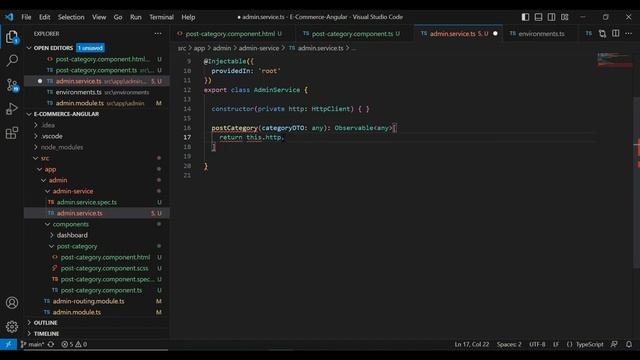Click the Explorer more actions ellipsis

(x=158, y=33)
